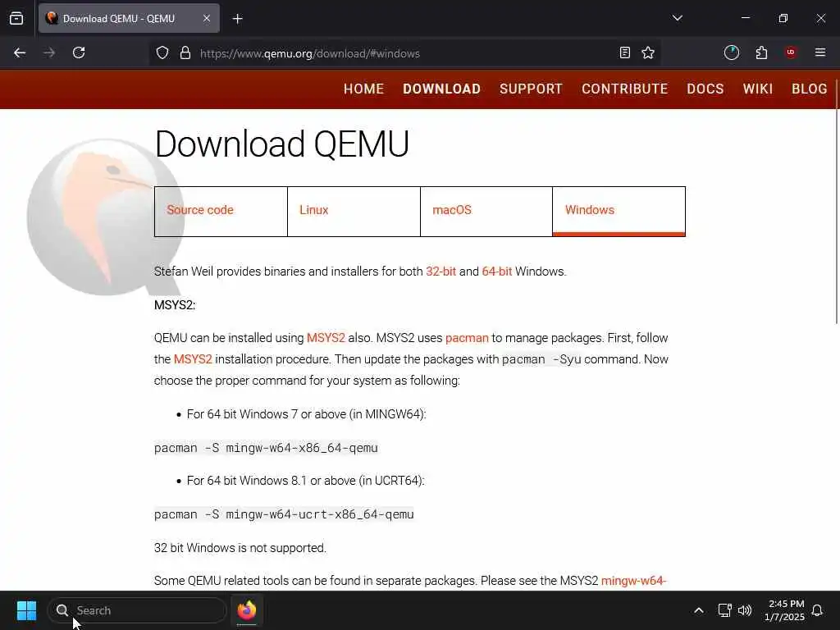Open the 32-bit binaries link
840x630 pixels.
[x=441, y=272]
